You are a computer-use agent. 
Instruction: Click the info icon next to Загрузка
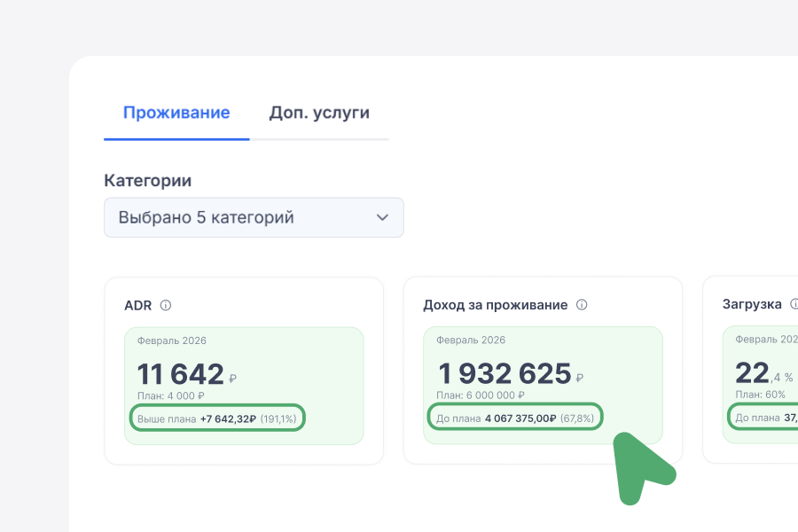[x=793, y=305]
